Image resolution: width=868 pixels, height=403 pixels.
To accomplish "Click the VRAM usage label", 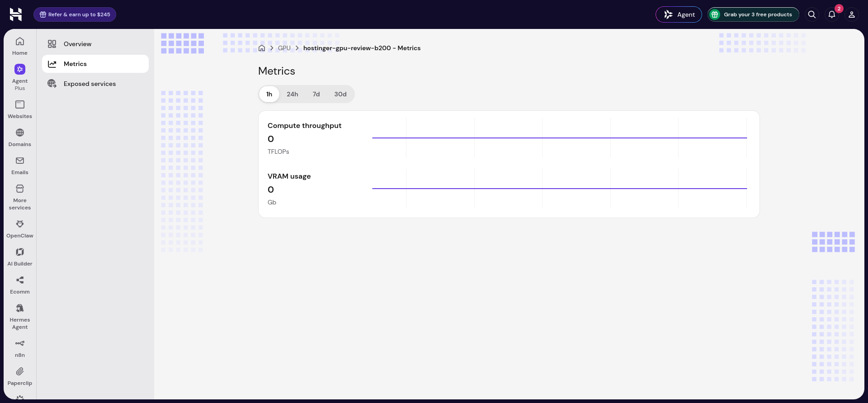I will pyautogui.click(x=289, y=176).
